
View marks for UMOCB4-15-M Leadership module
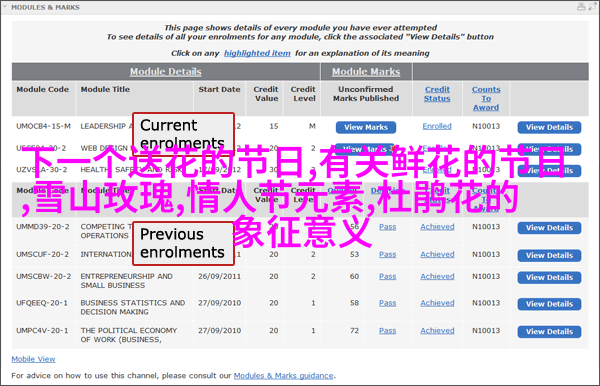tap(366, 127)
